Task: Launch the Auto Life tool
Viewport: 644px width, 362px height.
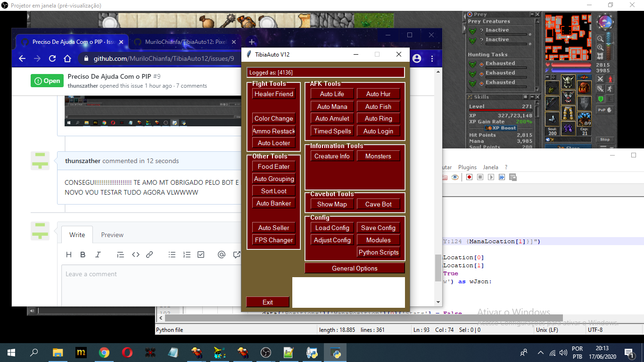Action: coord(332,94)
